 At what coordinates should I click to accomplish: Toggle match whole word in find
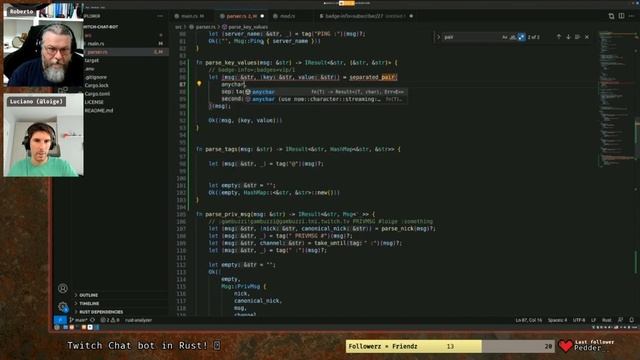click(x=513, y=37)
